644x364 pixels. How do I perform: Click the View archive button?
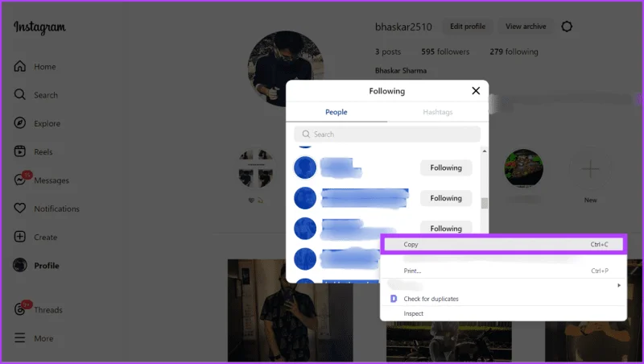click(x=526, y=27)
